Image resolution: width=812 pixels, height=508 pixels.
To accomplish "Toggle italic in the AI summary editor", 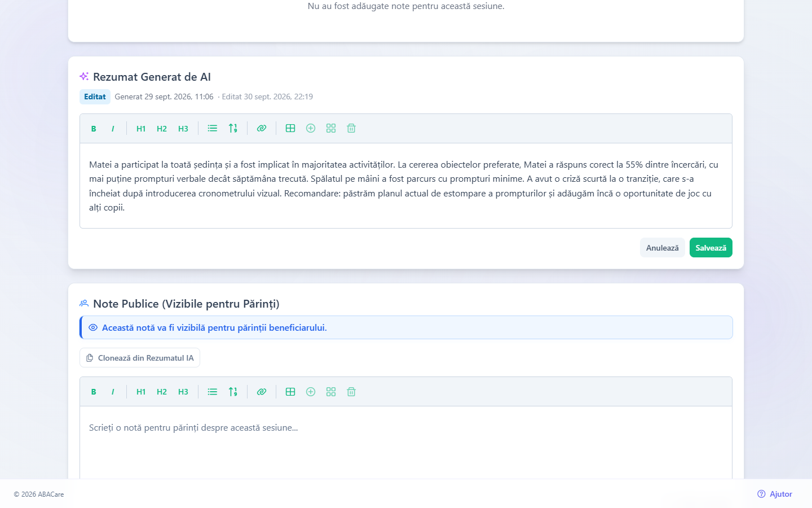I will 113,129.
